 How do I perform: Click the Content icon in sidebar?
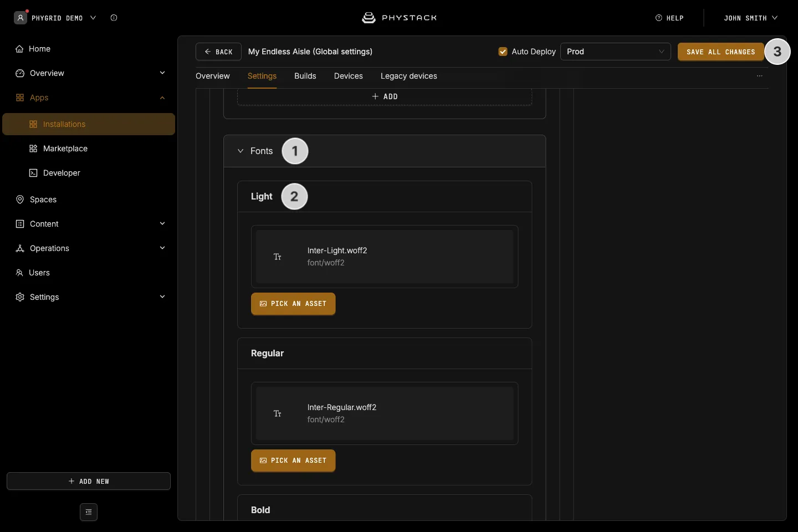click(20, 224)
